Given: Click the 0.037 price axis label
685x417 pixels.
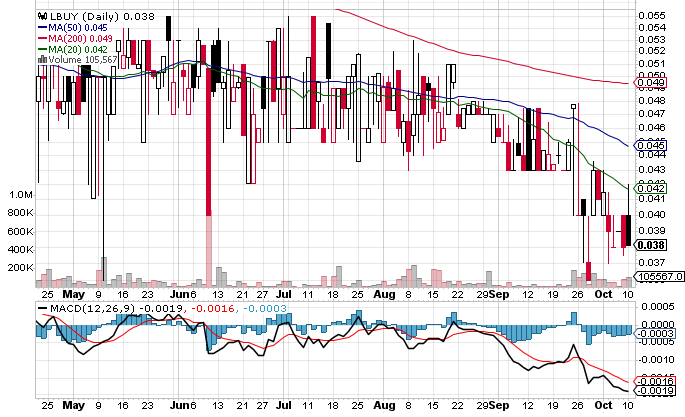Looking at the screenshot, I should [652, 262].
